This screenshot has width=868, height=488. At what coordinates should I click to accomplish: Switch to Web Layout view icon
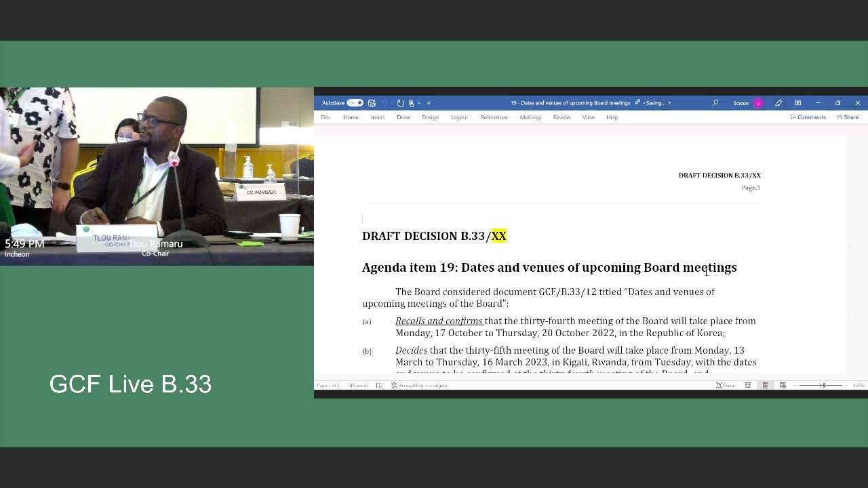(x=783, y=385)
